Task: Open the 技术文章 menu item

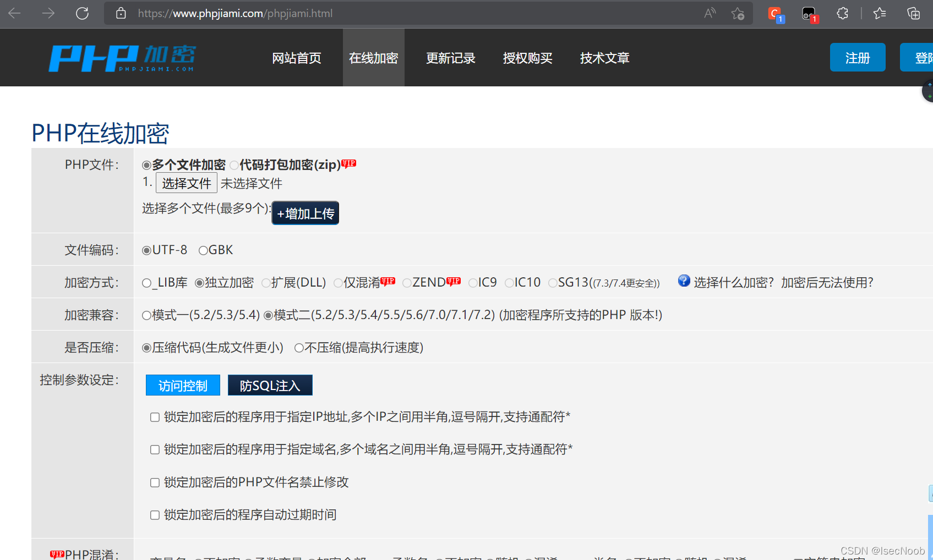Action: [604, 58]
